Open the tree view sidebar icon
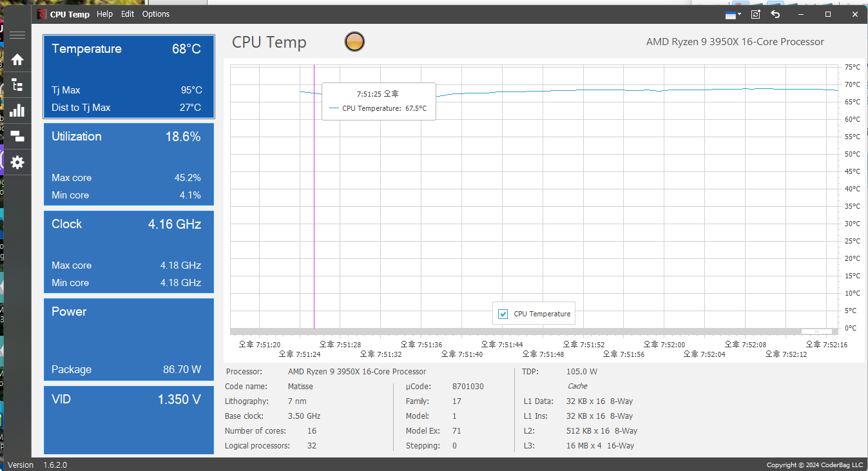Image resolution: width=868 pixels, height=471 pixels. click(x=17, y=85)
